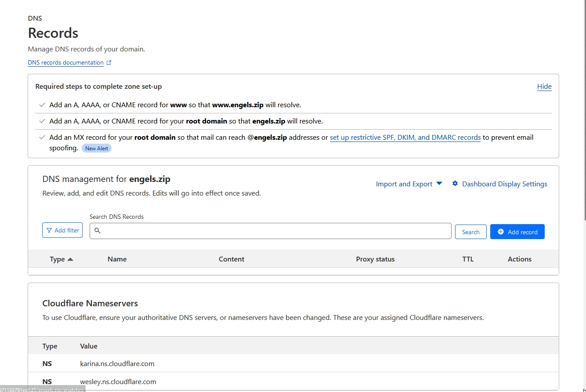Click the funnel icon in Add filter
The height and width of the screenshot is (392, 586).
(x=49, y=230)
